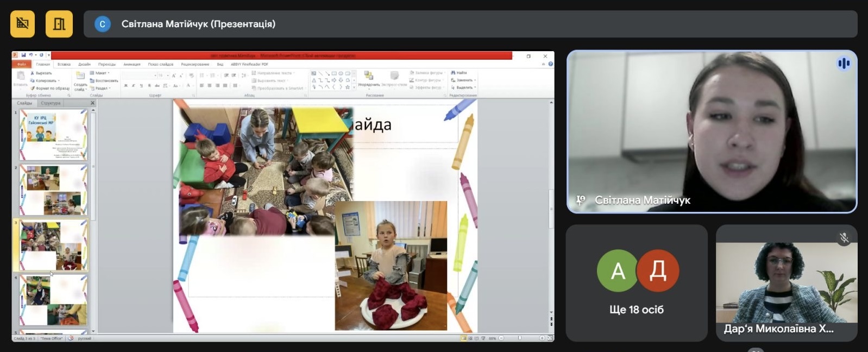Image resolution: width=868 pixels, height=352 pixels.
Task: Click muted mic icon on Дар'я tile
Action: [844, 237]
